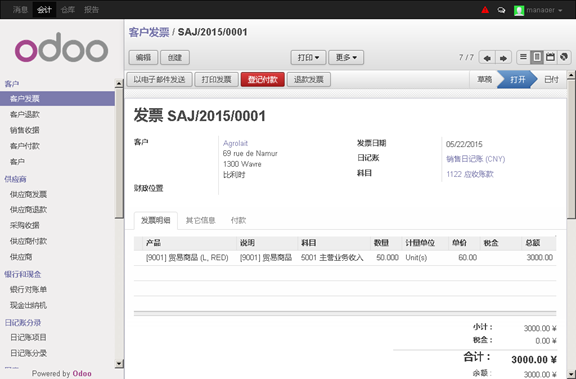Click the 供应商 sidebar section header
Image resolution: width=576 pixels, height=379 pixels.
click(15, 179)
